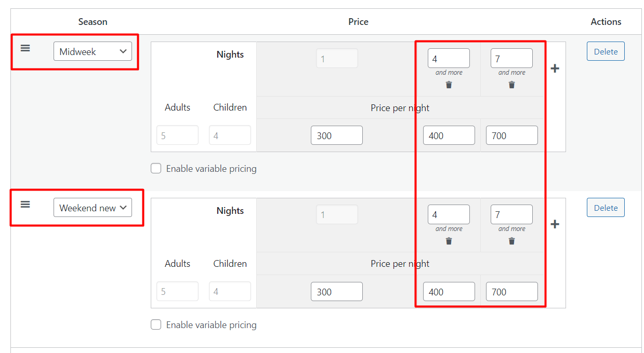Add a nights column to Midweek pricing
Image resolution: width=644 pixels, height=353 pixels.
(555, 69)
